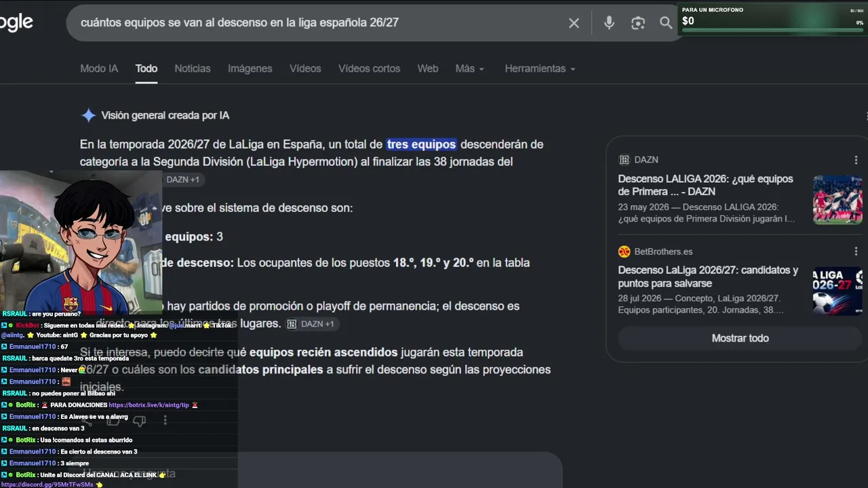Clear the search query with the X icon
This screenshot has height=488, width=868.
point(574,23)
